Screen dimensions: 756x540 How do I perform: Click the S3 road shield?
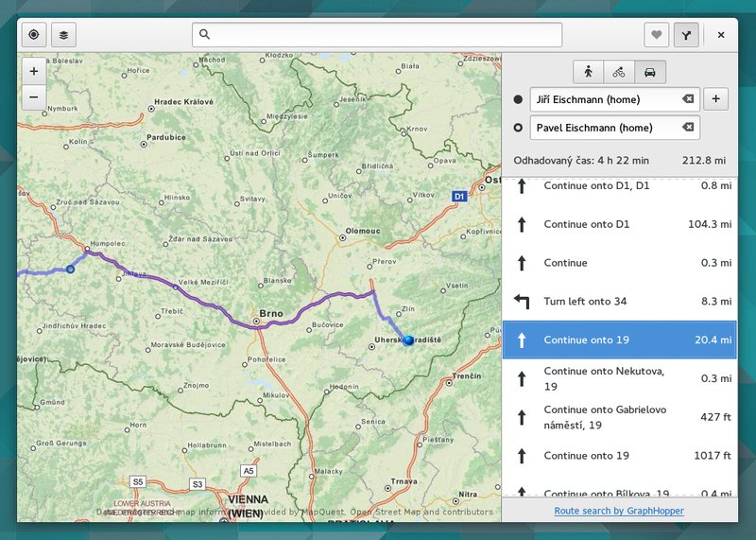(x=198, y=484)
